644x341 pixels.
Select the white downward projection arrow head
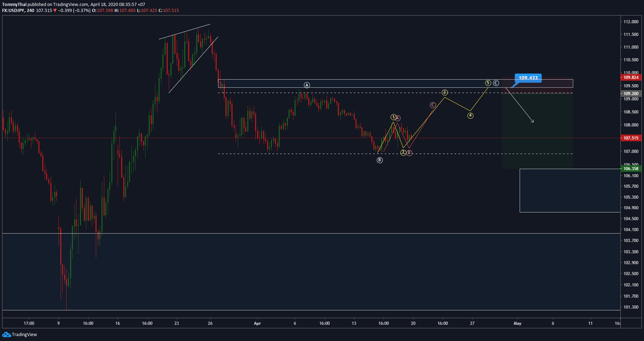coord(532,121)
